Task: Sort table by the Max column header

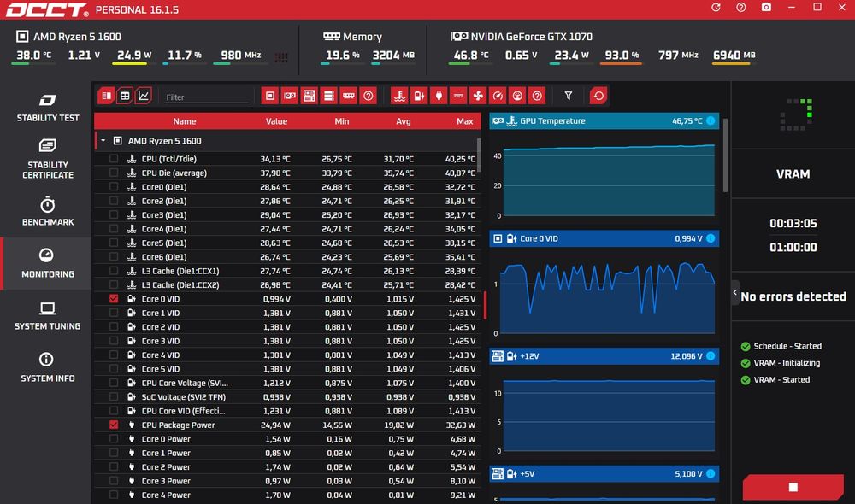Action: tap(464, 121)
